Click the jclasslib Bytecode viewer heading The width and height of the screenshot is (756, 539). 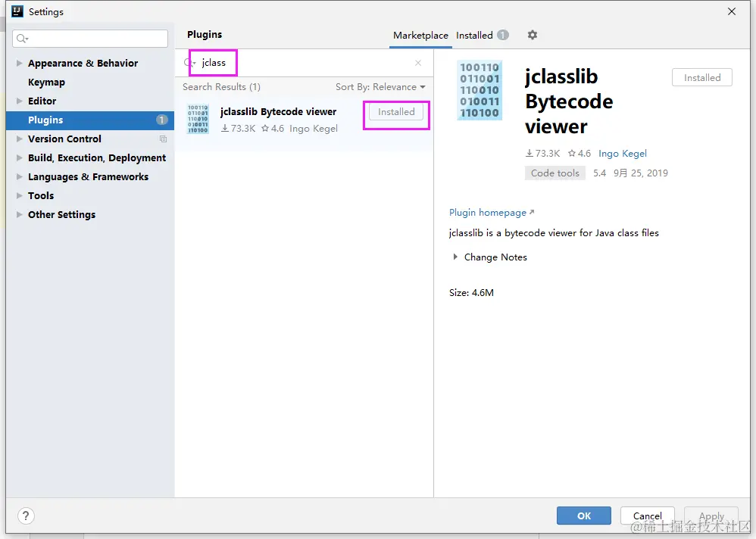[569, 101]
